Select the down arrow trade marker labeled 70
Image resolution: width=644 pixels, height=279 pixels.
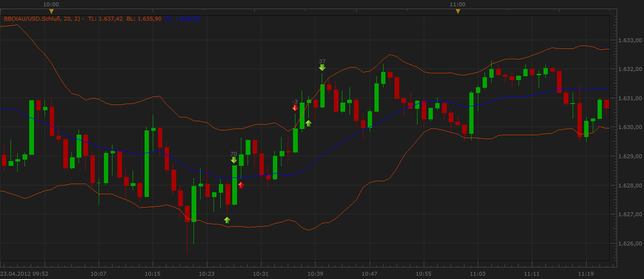pyautogui.click(x=234, y=160)
